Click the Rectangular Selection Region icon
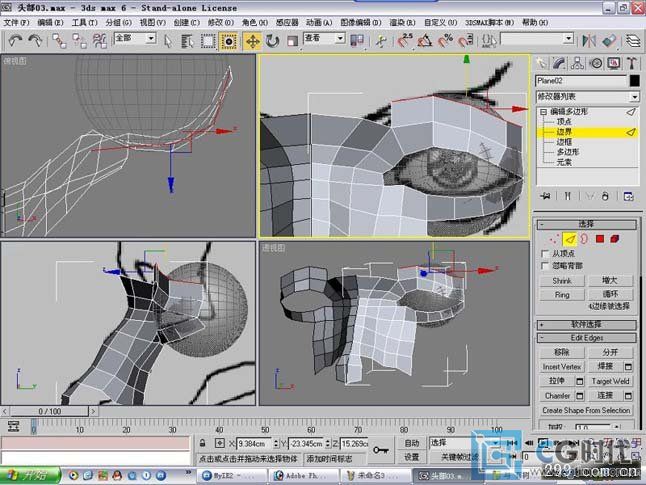Image resolution: width=646 pixels, height=485 pixels. click(208, 41)
